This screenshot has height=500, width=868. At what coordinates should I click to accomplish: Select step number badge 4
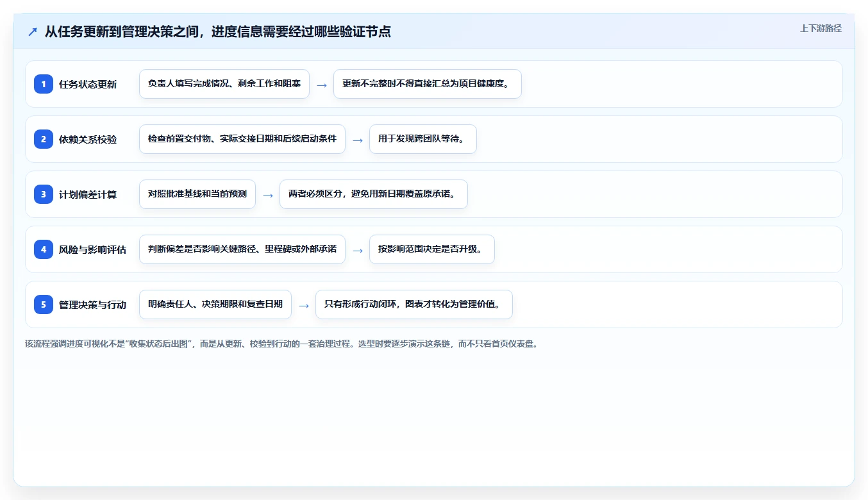pos(44,249)
